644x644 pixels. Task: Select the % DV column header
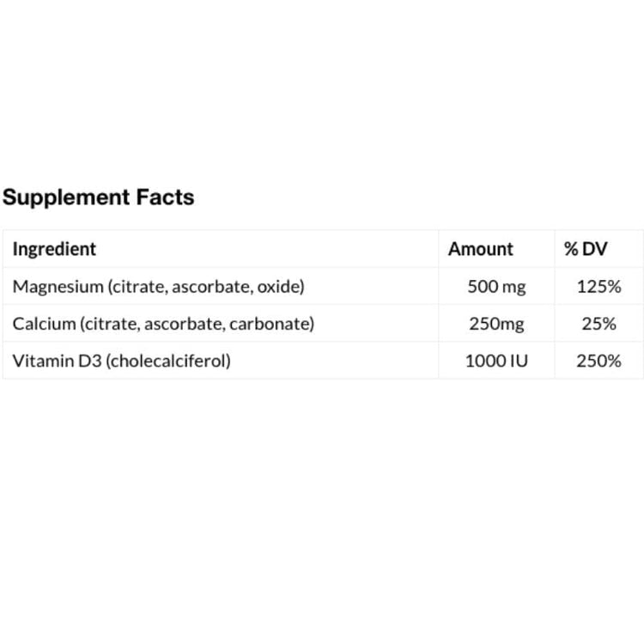(x=586, y=249)
